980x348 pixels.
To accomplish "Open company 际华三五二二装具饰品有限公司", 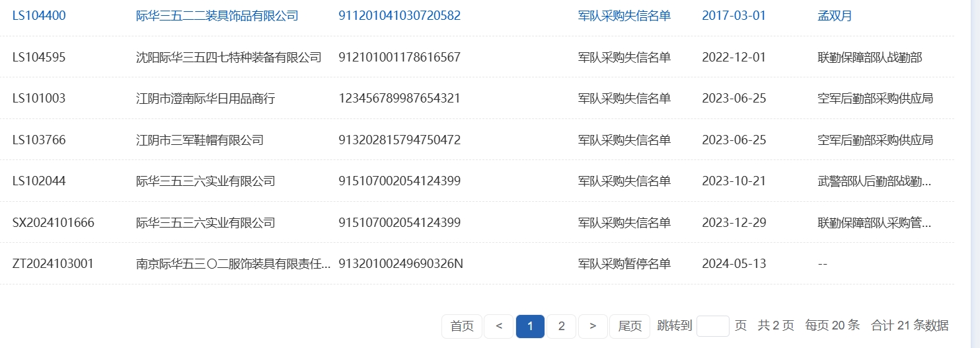I will (217, 16).
